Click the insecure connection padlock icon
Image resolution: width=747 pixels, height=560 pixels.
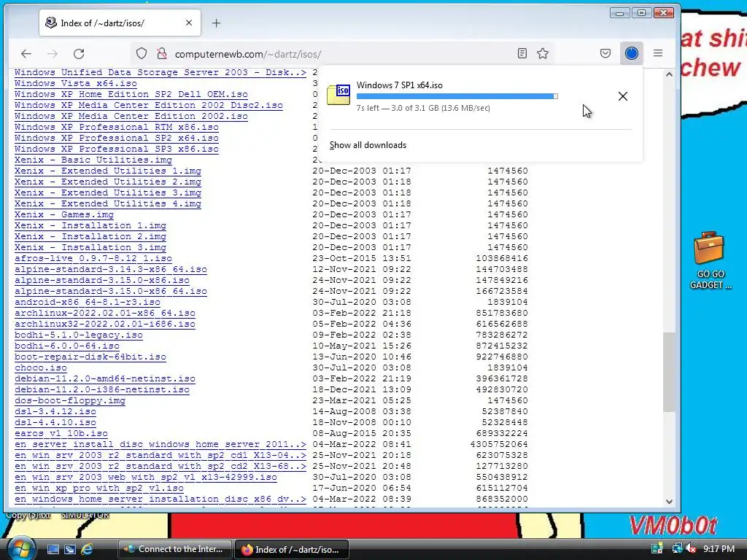(162, 54)
